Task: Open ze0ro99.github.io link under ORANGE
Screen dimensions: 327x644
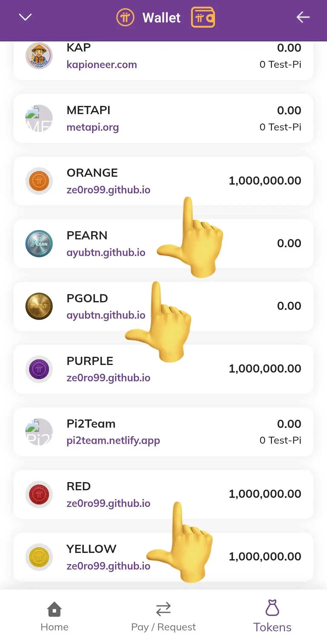Action: [x=108, y=190]
